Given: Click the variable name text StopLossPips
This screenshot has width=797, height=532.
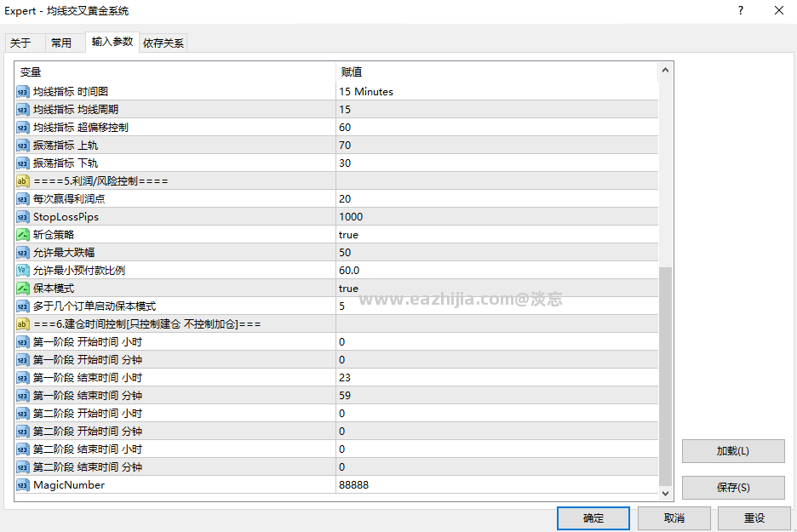Looking at the screenshot, I should tap(66, 217).
